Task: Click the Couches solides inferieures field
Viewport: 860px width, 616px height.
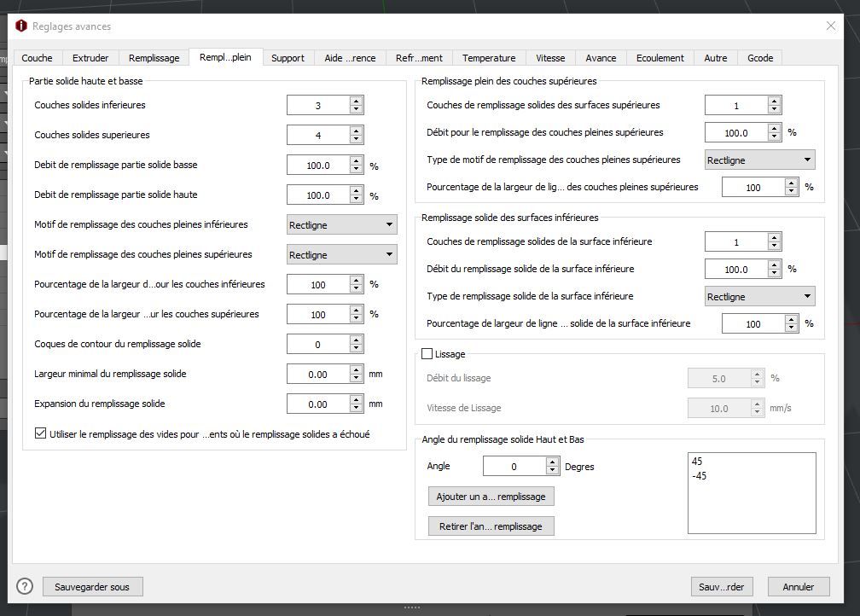Action: 318,105
